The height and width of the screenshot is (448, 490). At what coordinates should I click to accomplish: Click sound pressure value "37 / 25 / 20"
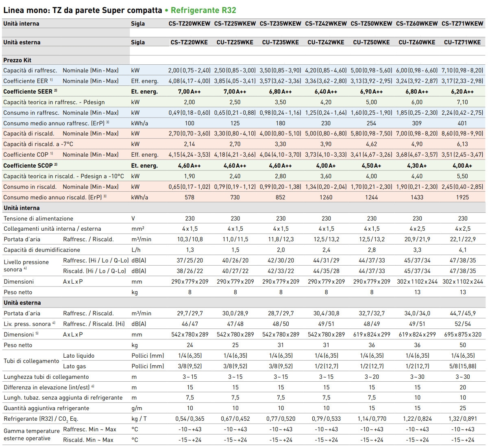click(189, 260)
